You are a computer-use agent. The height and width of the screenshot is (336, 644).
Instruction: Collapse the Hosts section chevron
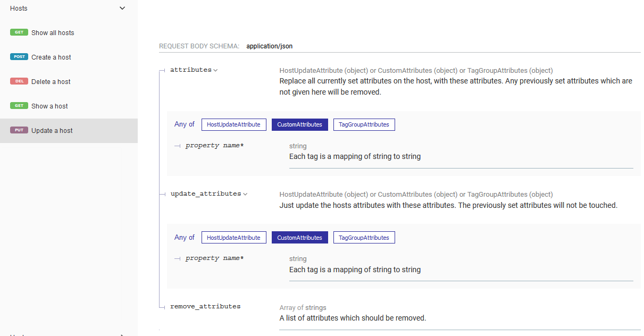coord(122,9)
